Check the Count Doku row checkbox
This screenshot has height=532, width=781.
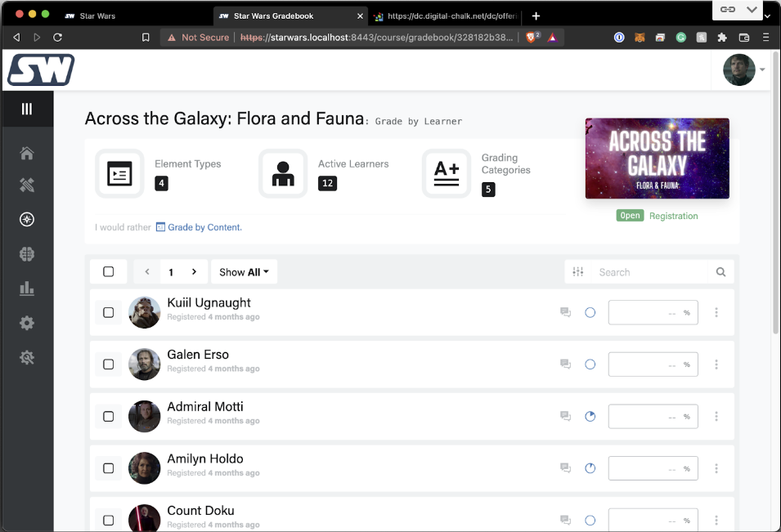[x=108, y=520]
